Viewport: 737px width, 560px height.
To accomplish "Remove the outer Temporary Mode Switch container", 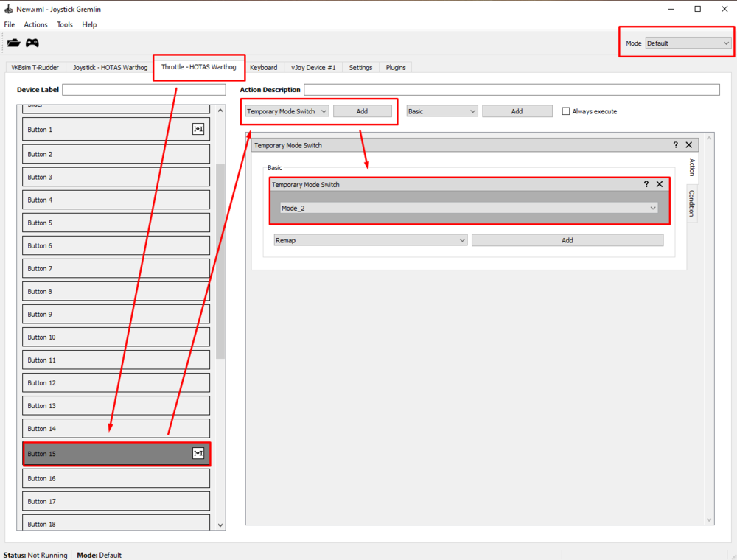I will [x=689, y=145].
